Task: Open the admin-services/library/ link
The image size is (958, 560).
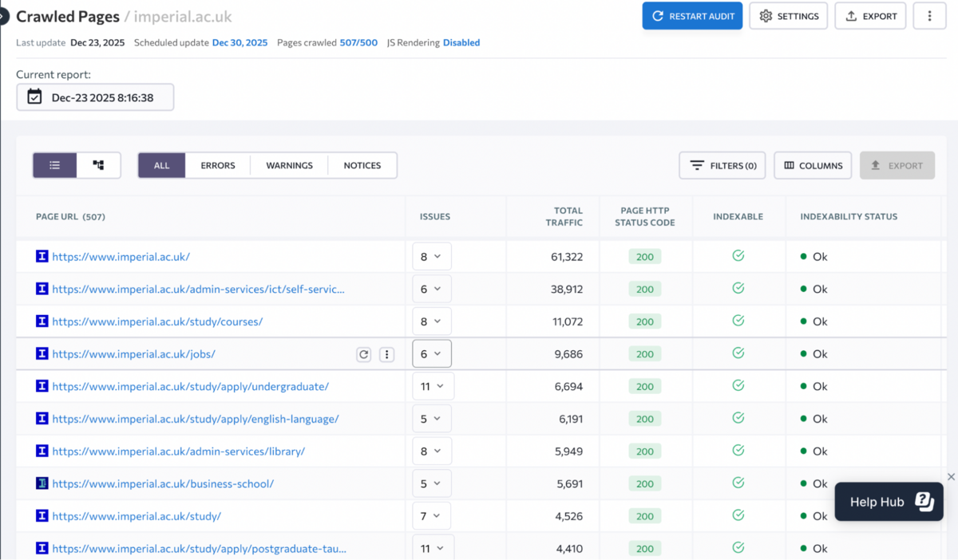Action: (x=179, y=452)
